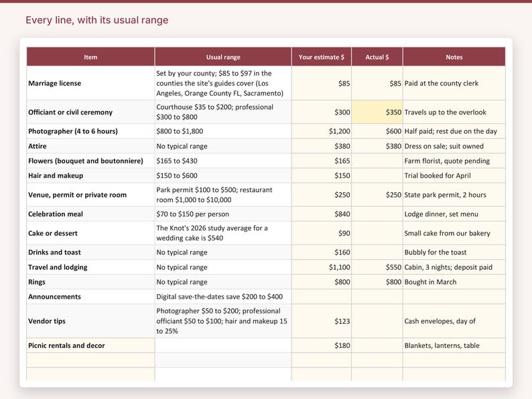The image size is (532, 399).
Task: Click the 'Officiant or civil ceremony' item cell
Action: [x=90, y=112]
